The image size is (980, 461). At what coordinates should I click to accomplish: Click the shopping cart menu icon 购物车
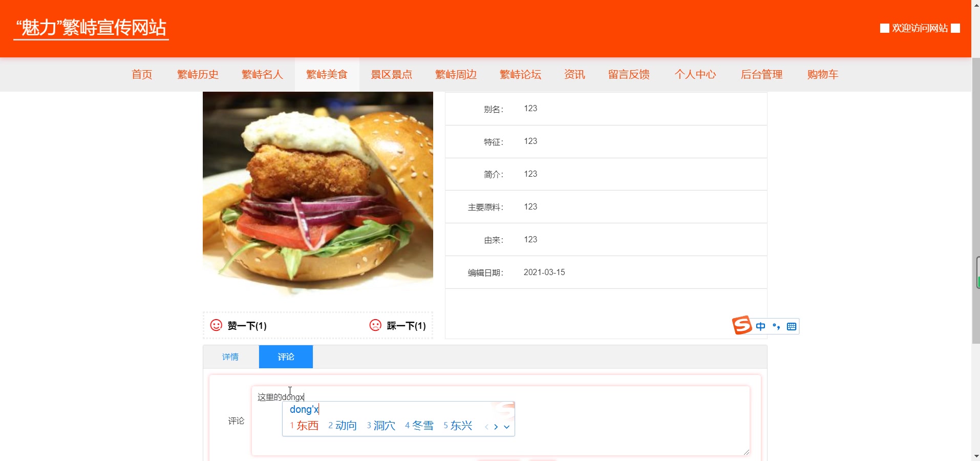pos(822,74)
